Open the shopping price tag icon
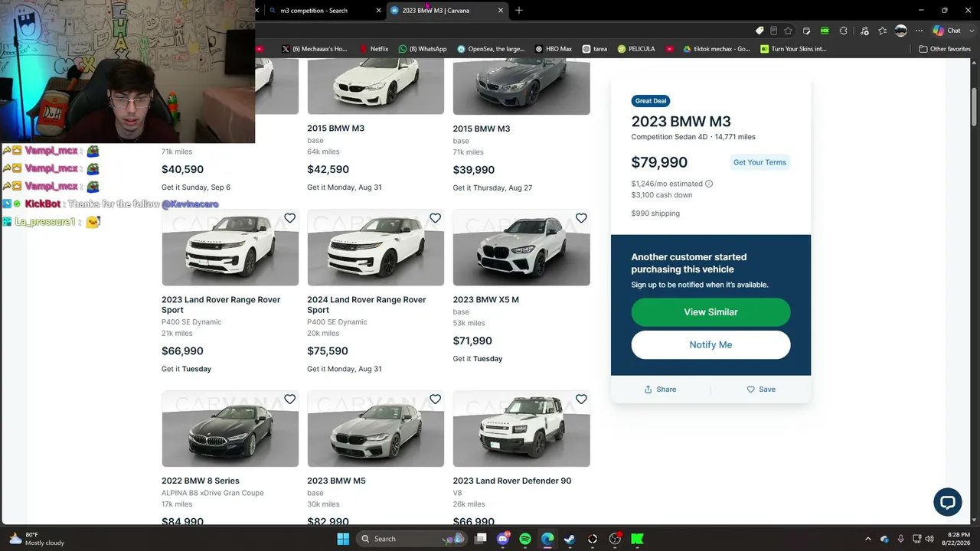Screen dimensions: 980x551 pos(759,31)
